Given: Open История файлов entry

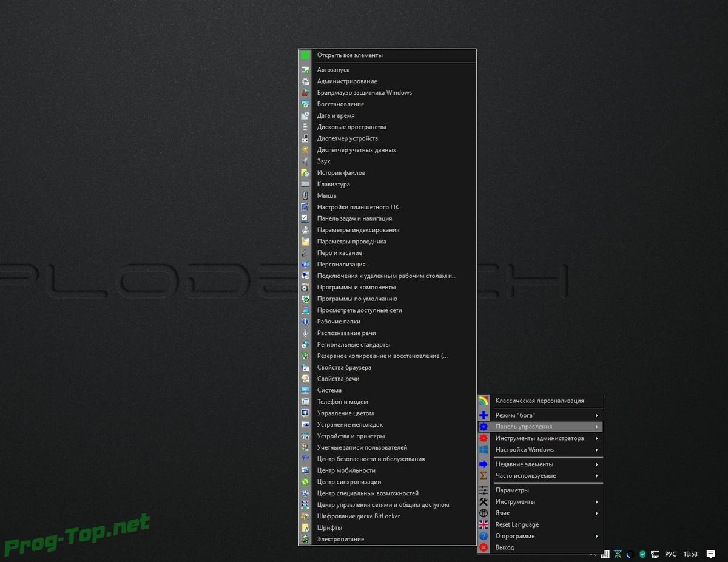Looking at the screenshot, I should click(x=388, y=173).
